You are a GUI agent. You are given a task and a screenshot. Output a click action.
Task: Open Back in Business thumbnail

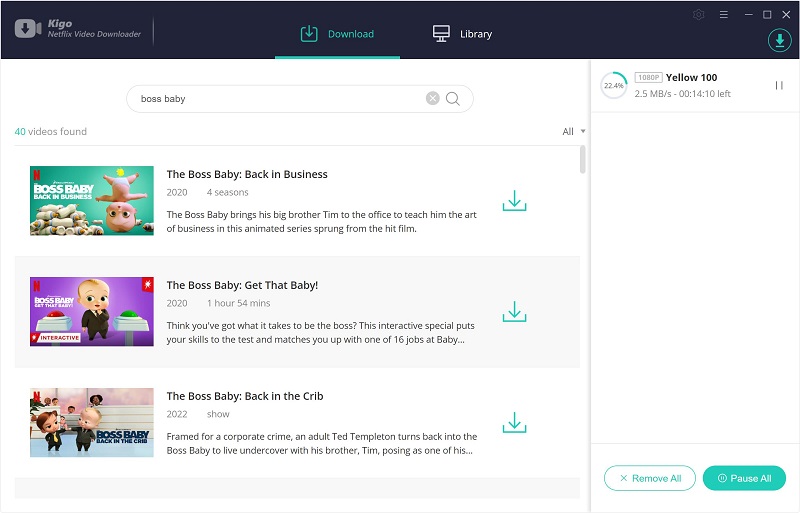pos(92,201)
